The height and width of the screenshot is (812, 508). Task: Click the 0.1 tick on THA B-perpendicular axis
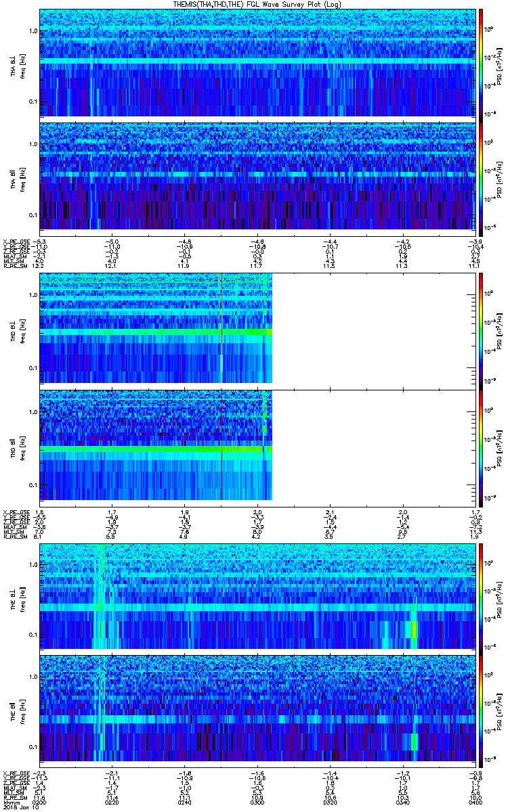click(33, 101)
